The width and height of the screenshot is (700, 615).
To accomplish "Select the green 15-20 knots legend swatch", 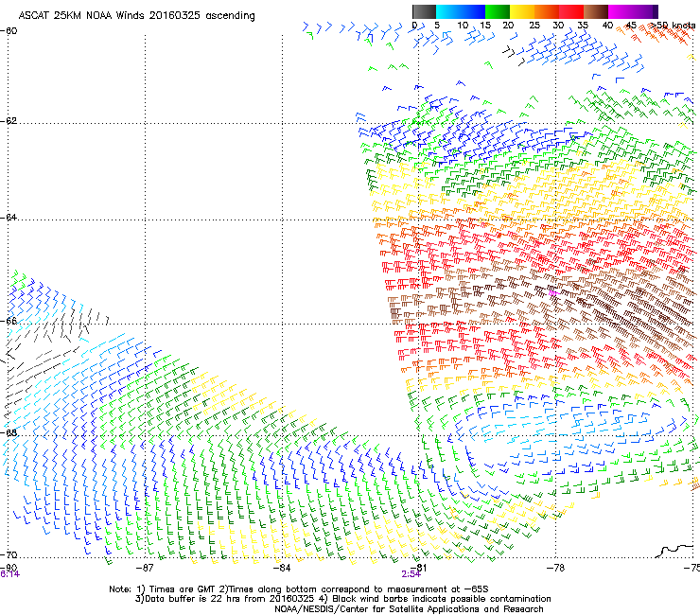I will (x=498, y=11).
